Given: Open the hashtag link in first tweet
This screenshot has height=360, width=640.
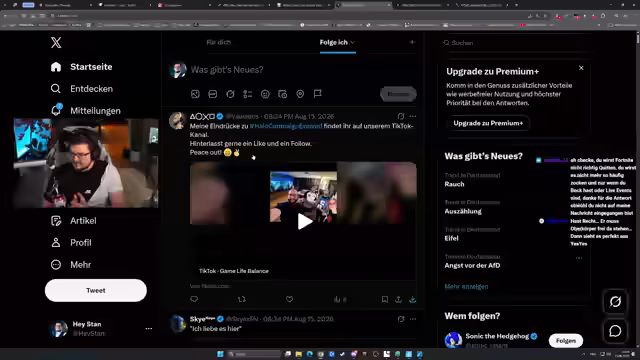Looking at the screenshot, I should click(286, 126).
